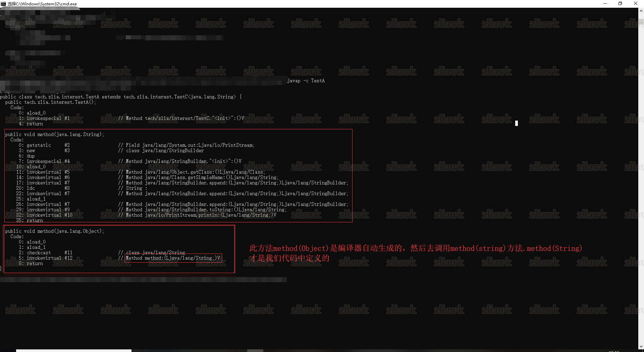Screen dimensions: 644x352
Task: Click the comment "Method method:(Ljava/lang/String;)V"
Action: coord(173,258)
